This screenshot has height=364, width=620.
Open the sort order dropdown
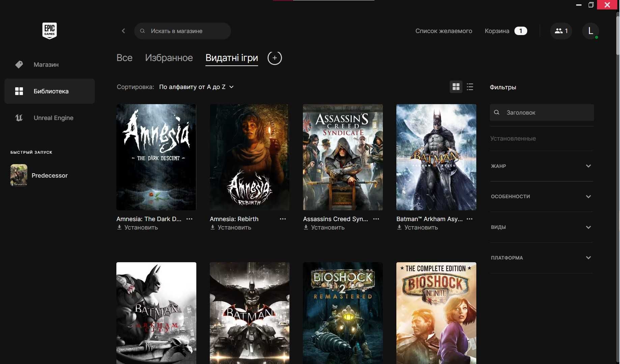[196, 87]
